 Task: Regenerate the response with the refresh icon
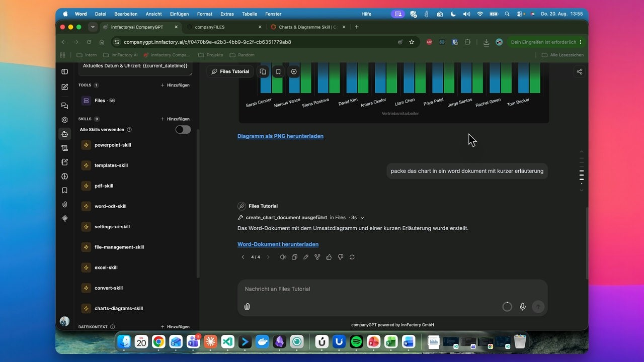click(x=352, y=257)
